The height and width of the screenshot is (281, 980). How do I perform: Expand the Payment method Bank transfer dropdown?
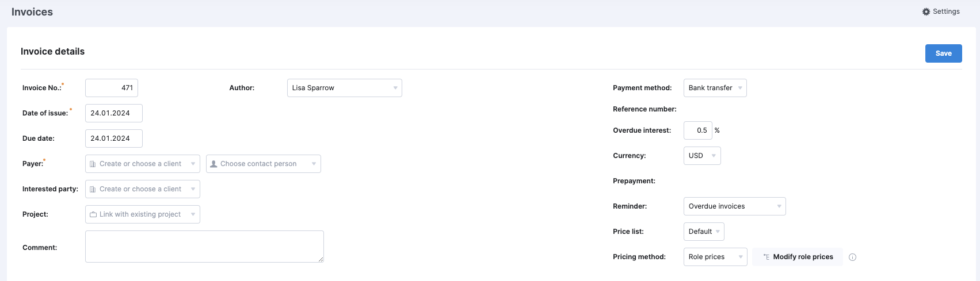coord(715,88)
